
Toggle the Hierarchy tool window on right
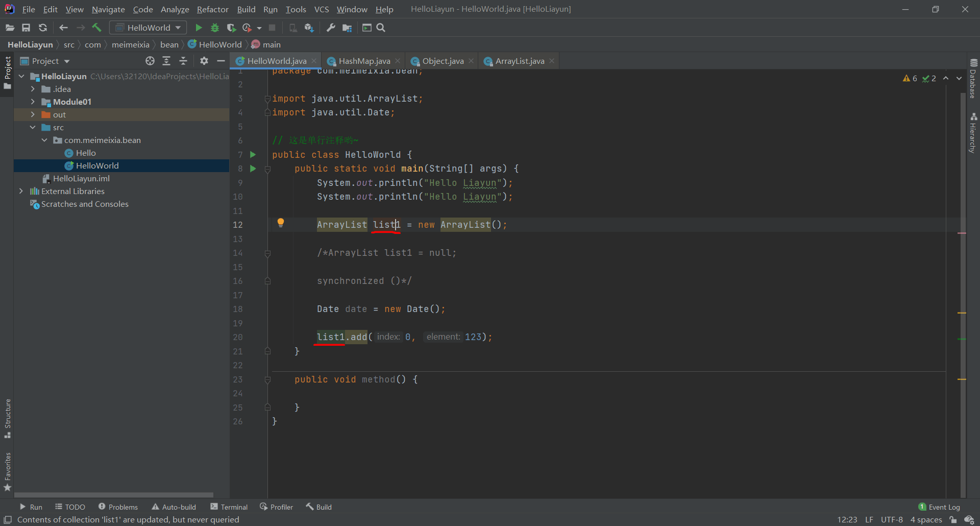click(973, 133)
